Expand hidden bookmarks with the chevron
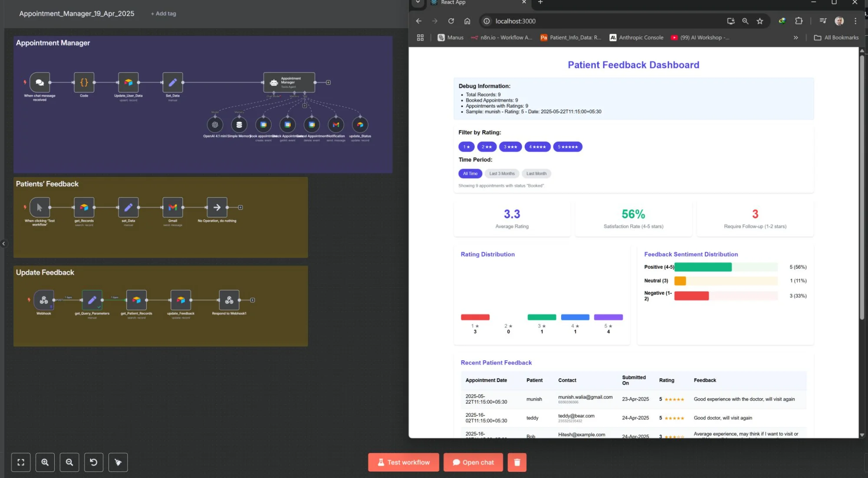Viewport: 868px width, 478px height. [x=796, y=37]
